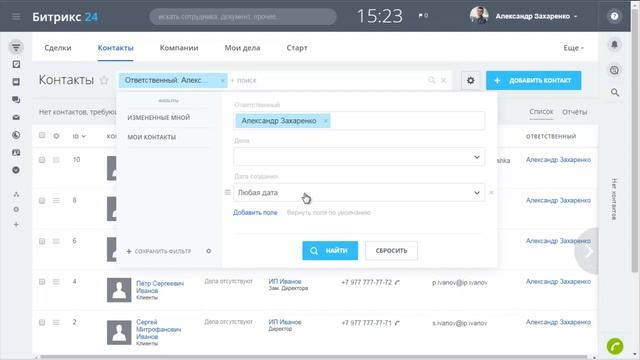Open row actions menu for contact 4
Screen dimensions: 640x360
pyautogui.click(x=56, y=282)
